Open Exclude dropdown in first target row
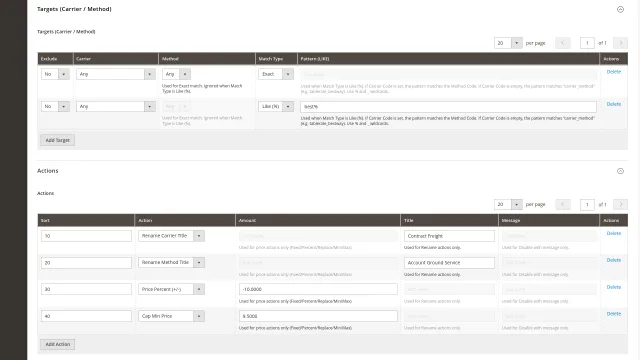This screenshot has height=360, width=640. pyautogui.click(x=55, y=74)
